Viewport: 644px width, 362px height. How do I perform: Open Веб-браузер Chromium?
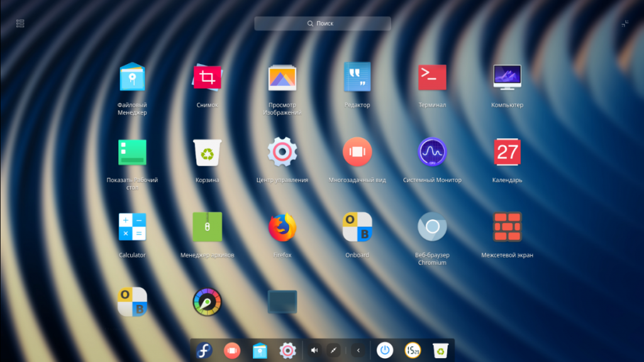point(432,228)
